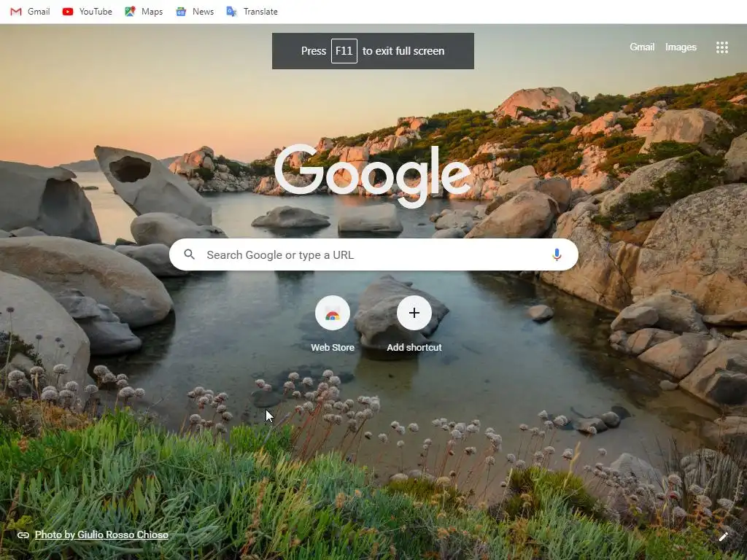Open the YouTube bookmark

point(88,12)
